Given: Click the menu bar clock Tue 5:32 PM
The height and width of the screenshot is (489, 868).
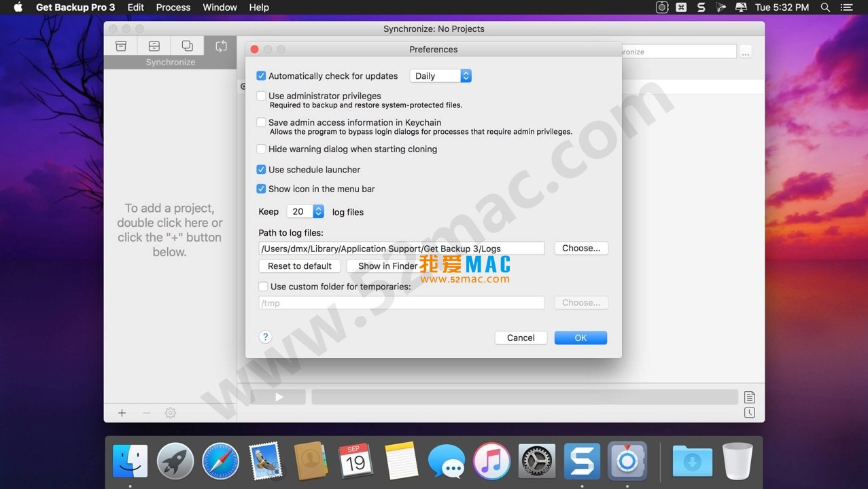Looking at the screenshot, I should [x=782, y=7].
